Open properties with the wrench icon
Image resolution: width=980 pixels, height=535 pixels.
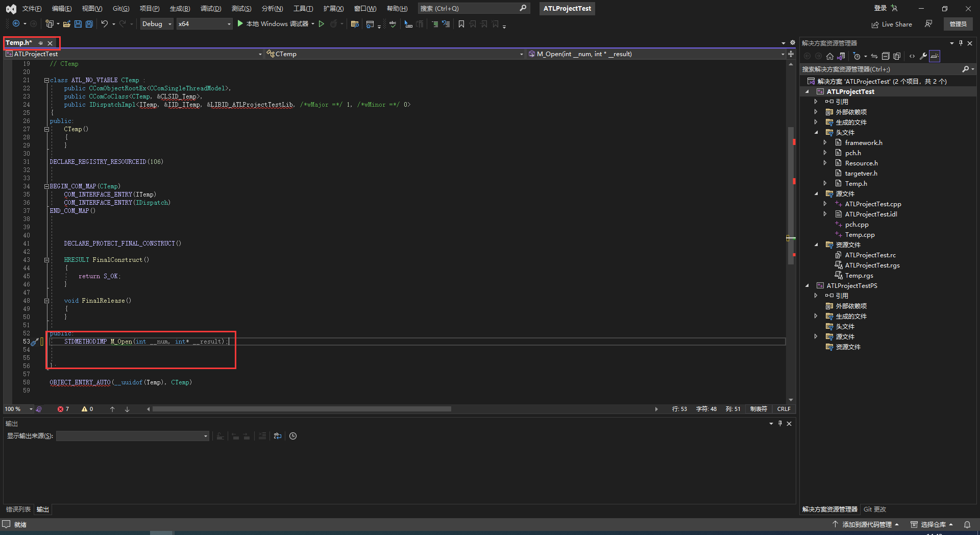click(923, 56)
